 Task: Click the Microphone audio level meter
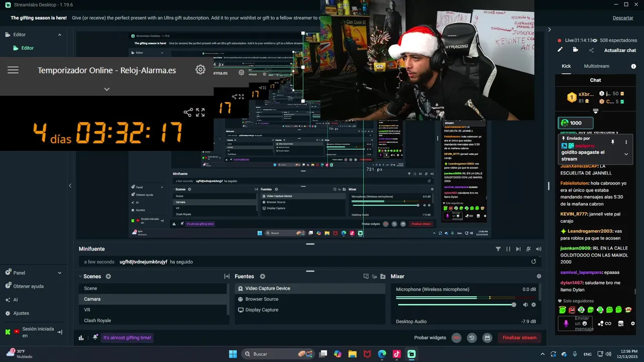[466, 298]
